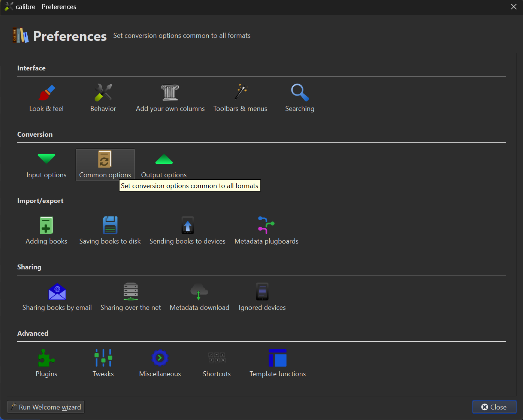The width and height of the screenshot is (523, 420).
Task: Click Metadata plugboards label
Action: pos(266,241)
